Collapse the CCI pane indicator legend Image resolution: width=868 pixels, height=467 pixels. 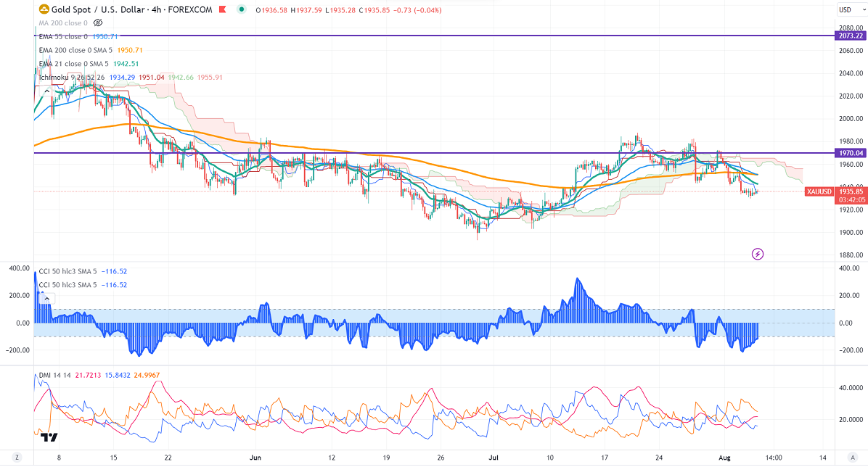[x=47, y=299]
